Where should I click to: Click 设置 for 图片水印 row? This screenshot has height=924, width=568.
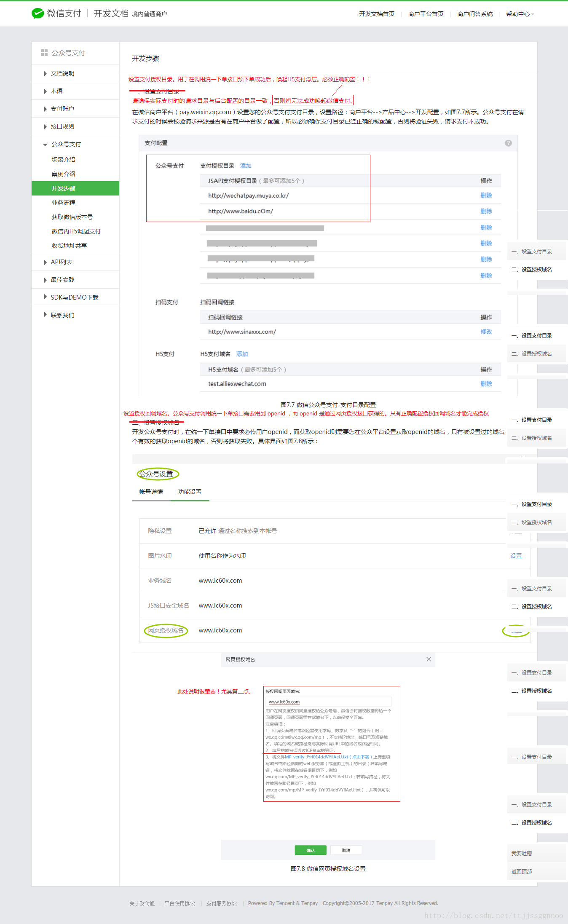516,556
